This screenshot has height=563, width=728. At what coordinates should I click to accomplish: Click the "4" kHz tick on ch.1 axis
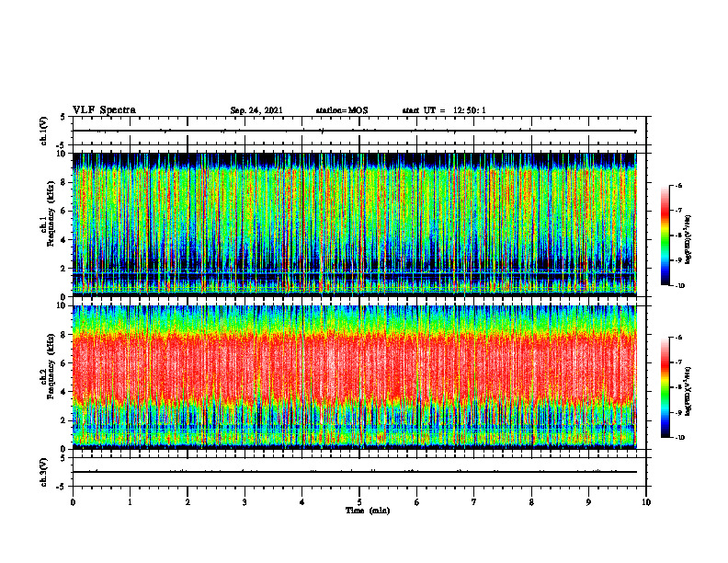tap(64, 240)
